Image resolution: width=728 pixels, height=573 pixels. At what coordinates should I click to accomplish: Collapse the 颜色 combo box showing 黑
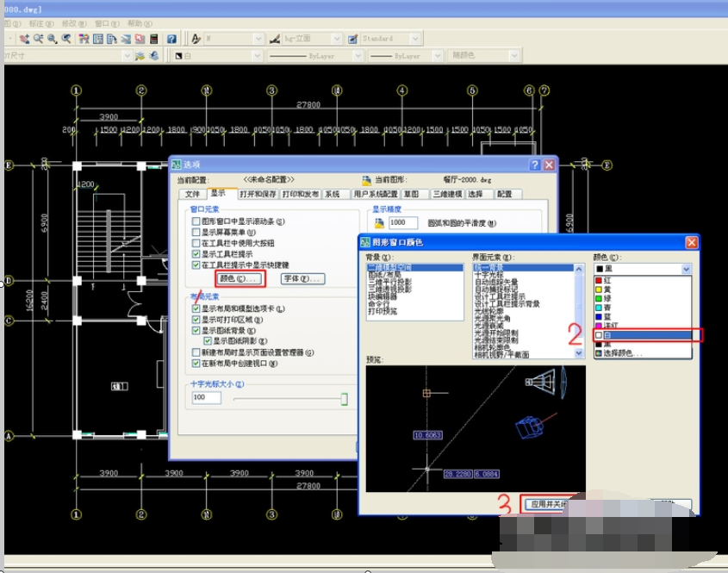(x=686, y=269)
